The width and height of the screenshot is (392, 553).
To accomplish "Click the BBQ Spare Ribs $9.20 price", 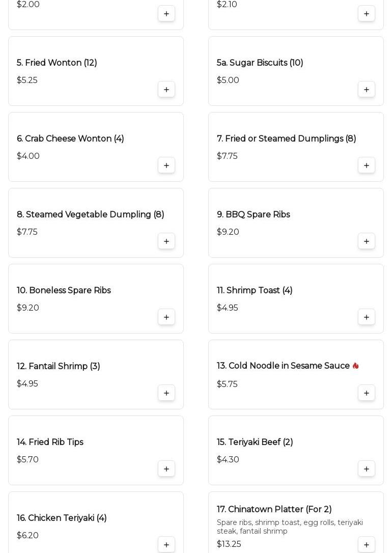I will (228, 232).
